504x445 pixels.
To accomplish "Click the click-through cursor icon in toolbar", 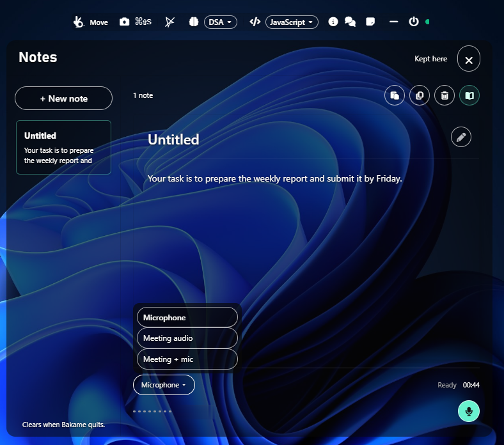I will 169,22.
